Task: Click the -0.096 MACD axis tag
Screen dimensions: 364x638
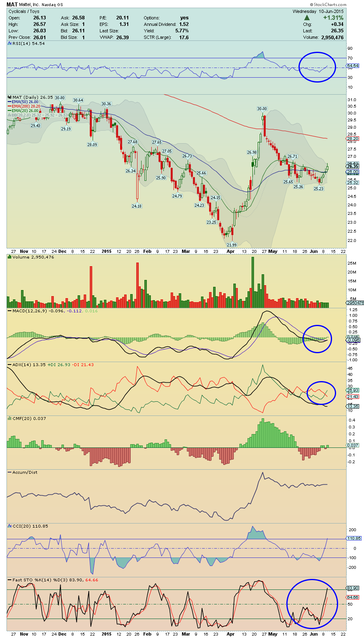Action: point(353,340)
